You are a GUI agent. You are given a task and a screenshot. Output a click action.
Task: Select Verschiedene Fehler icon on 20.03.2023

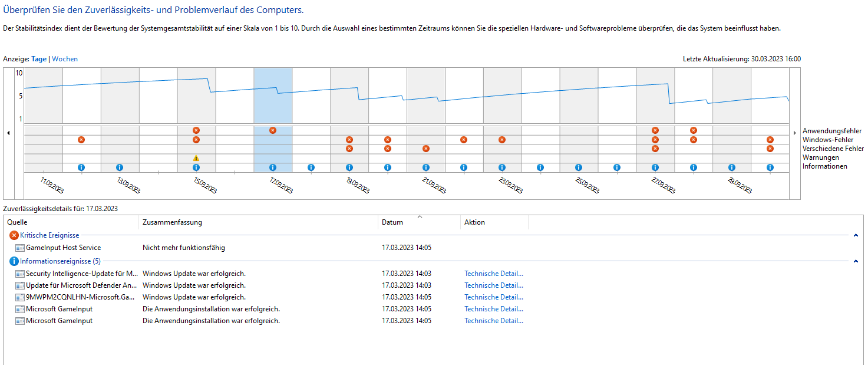coord(388,149)
